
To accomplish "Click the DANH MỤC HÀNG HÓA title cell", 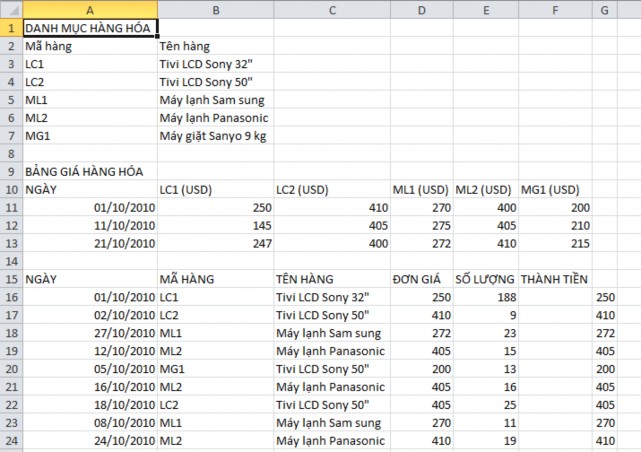I will [89, 27].
